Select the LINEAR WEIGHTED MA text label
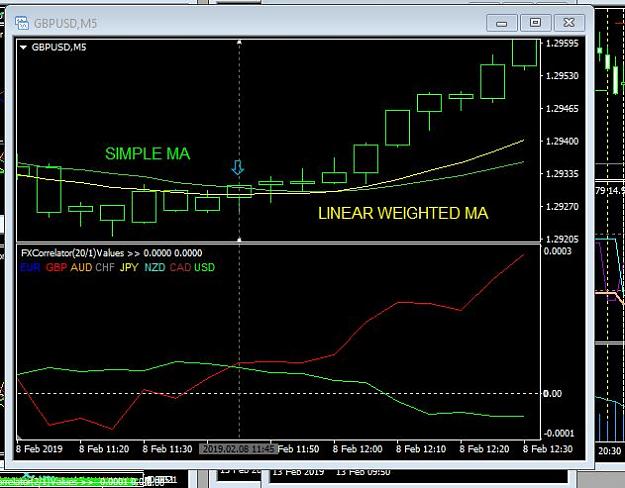Viewport: 625px width, 488px height. (403, 213)
